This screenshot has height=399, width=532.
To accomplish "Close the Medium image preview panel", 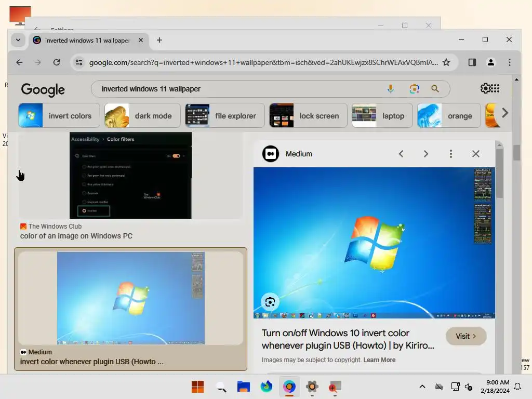I will 476,154.
